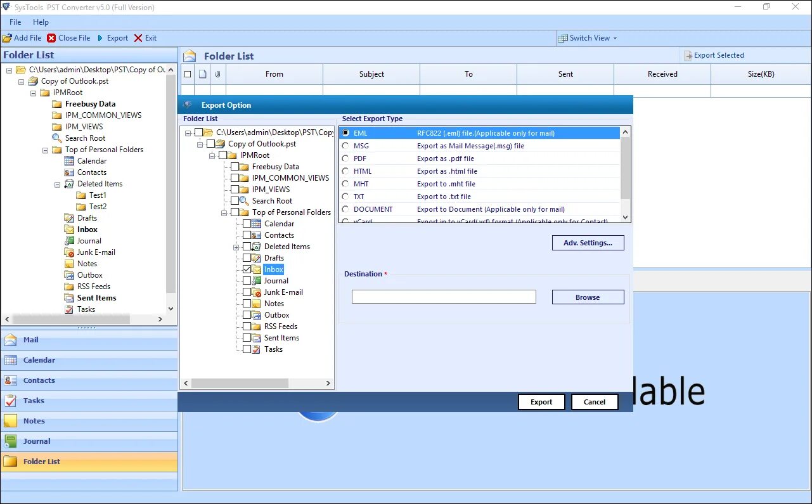Collapse root path node in export tree
The image size is (812, 504).
pos(188,132)
